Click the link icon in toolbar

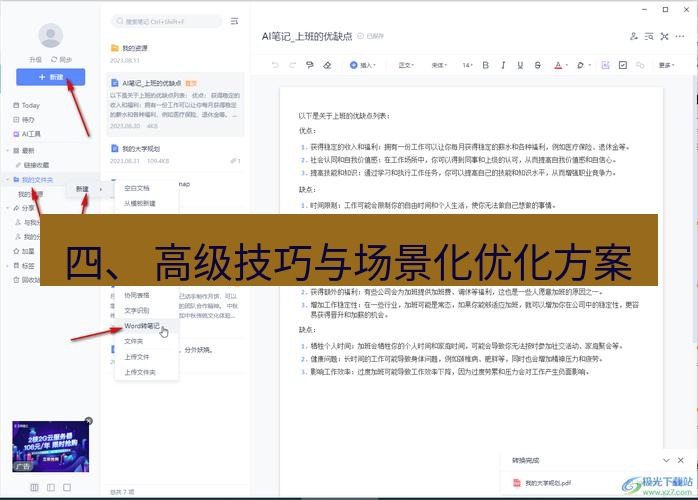click(640, 65)
